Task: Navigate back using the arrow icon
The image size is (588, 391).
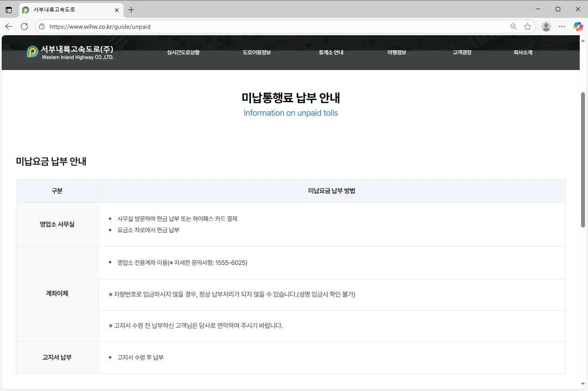Action: click(9, 26)
